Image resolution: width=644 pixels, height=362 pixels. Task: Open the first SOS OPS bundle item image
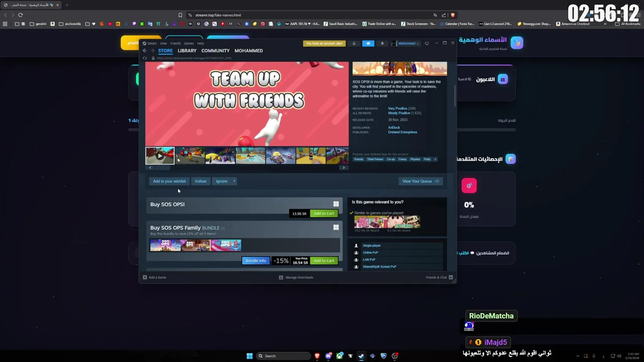coord(165,245)
